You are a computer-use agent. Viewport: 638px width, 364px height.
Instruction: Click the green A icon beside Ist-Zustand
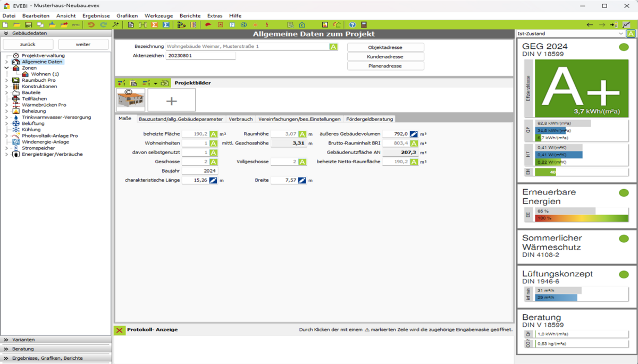[x=631, y=33]
